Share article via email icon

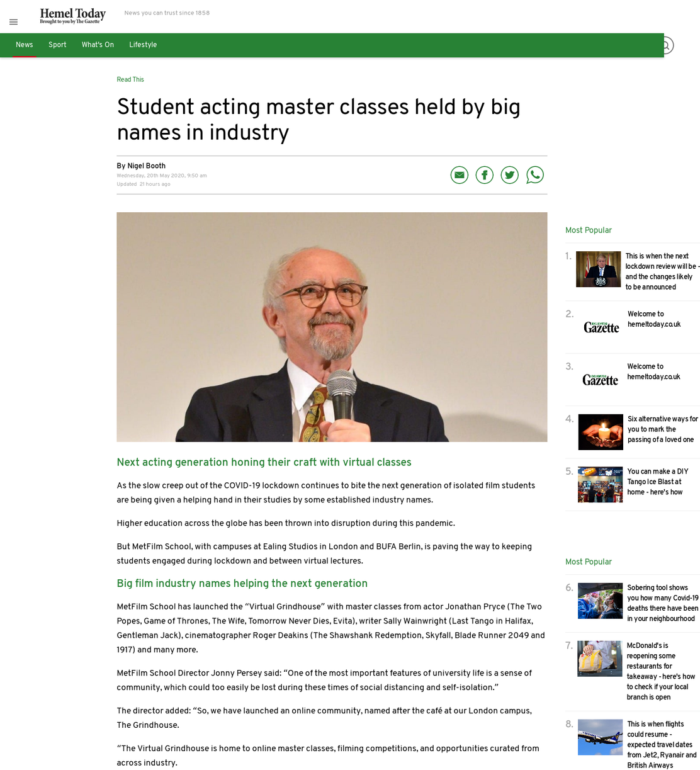coord(460,175)
